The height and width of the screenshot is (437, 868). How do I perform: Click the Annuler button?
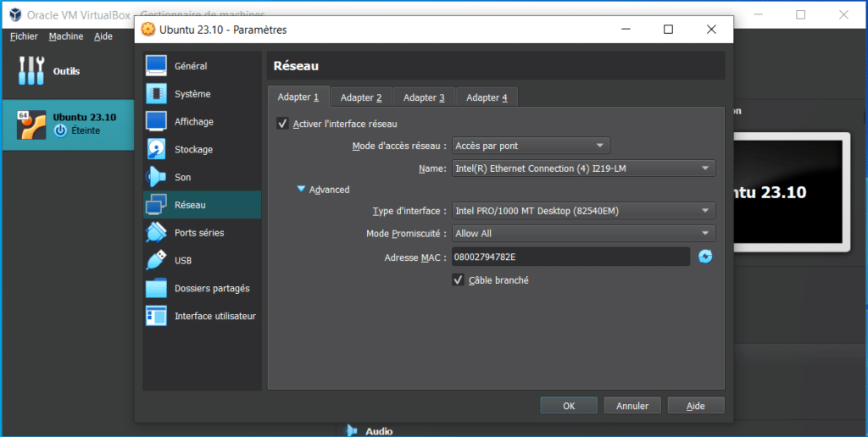(x=632, y=406)
